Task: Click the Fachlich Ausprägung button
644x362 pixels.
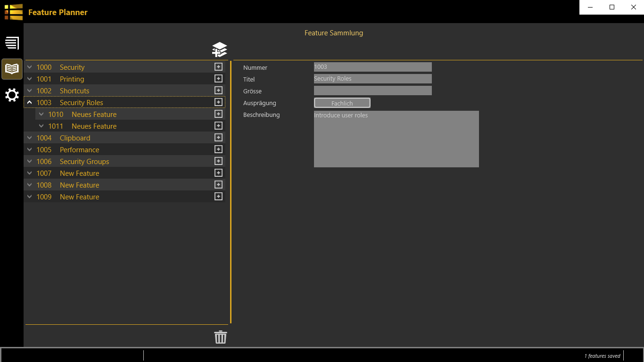Action: (342, 103)
